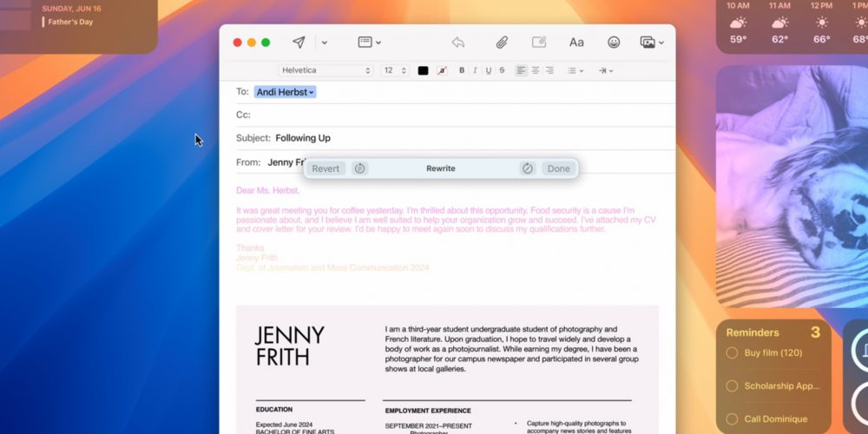Open the dog photo widget
868x434 pixels.
point(792,187)
